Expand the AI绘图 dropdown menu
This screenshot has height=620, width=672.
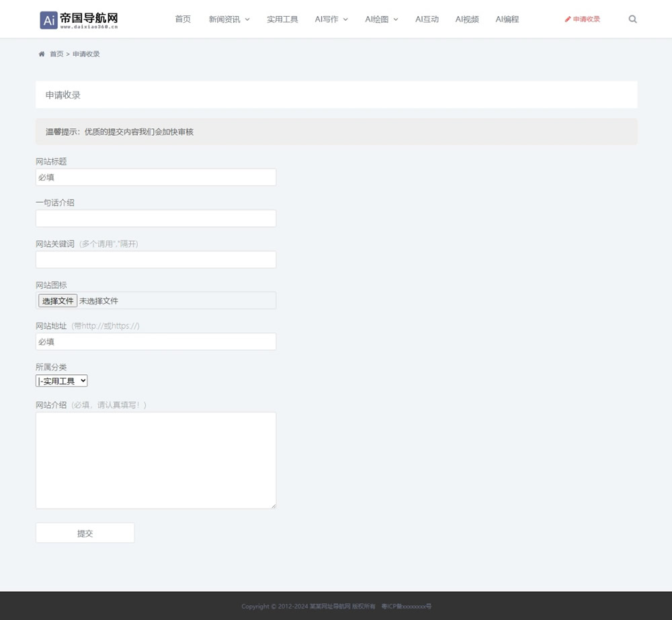click(382, 19)
